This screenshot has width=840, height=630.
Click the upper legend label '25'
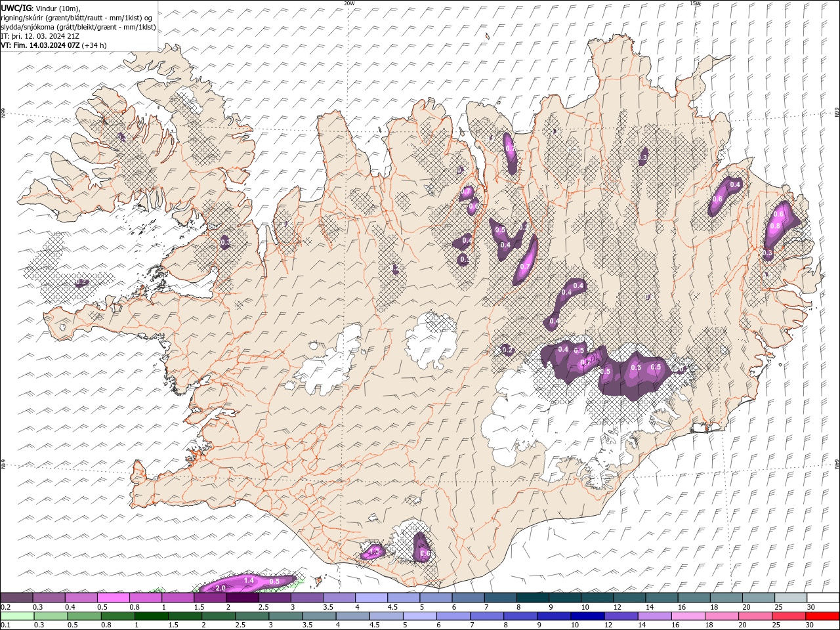point(778,607)
